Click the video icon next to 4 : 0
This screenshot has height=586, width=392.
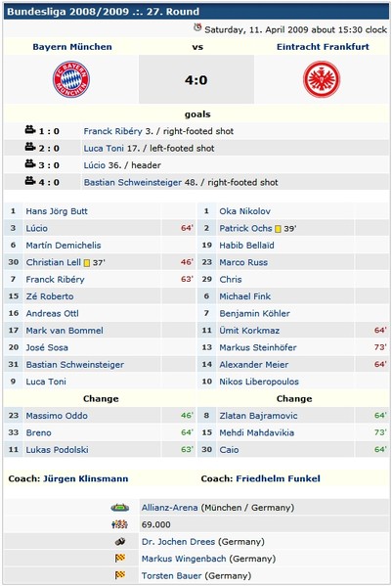coord(30,181)
